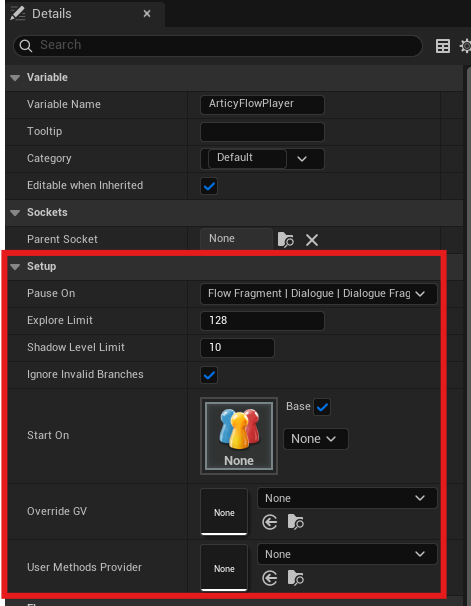Click the property matrix grid icon
The height and width of the screenshot is (606, 471).
(442, 46)
